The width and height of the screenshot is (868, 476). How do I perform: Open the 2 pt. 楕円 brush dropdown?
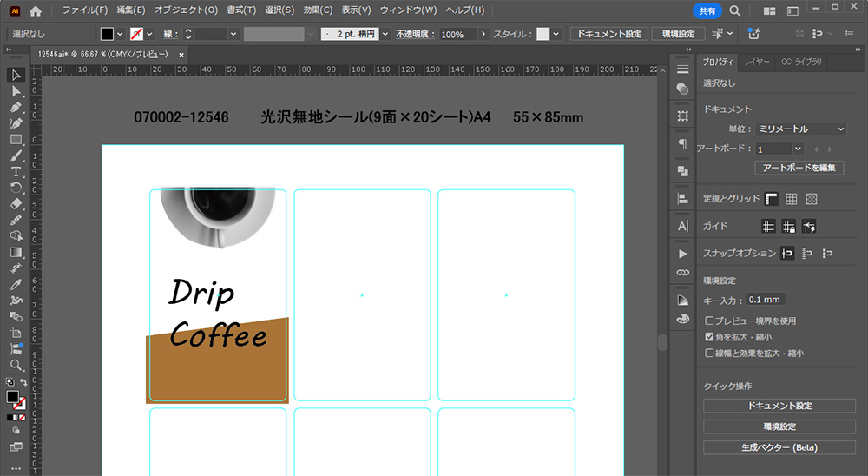385,34
